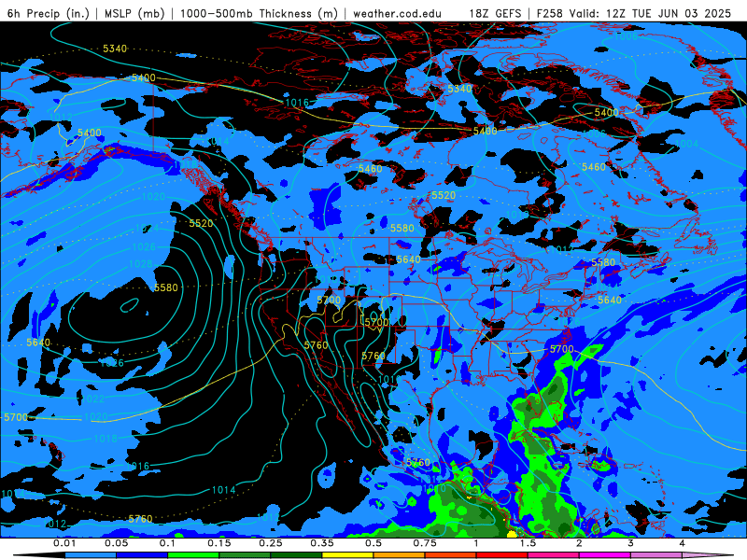Image resolution: width=747 pixels, height=560 pixels.
Task: Click "12Z TUE JUN 03 2025" valid time
Action: point(667,13)
